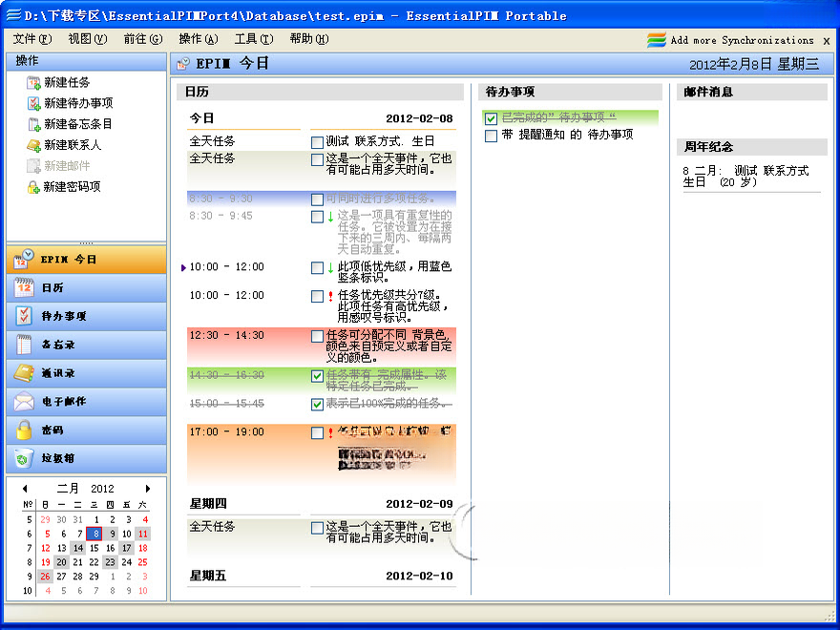The image size is (840, 630).
Task: Uncheck the completed 14:30 - 16:30 task
Action: click(317, 376)
